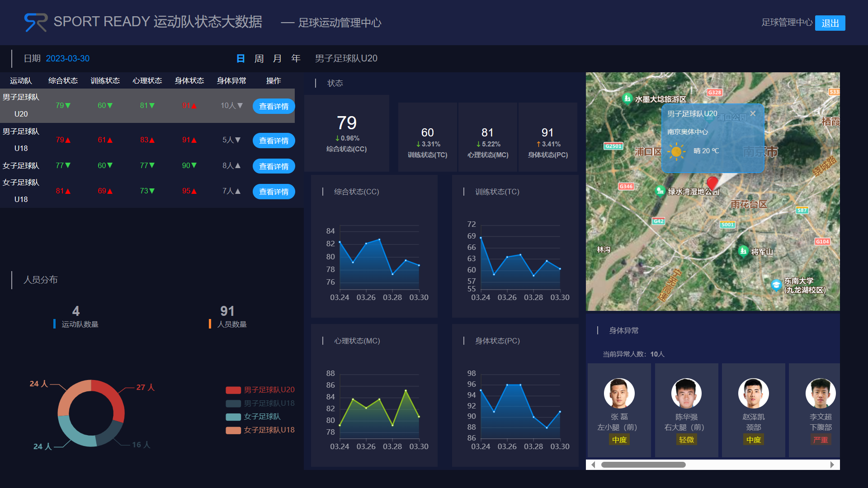Image resolution: width=868 pixels, height=488 pixels.
Task: Click the 轻微 severity tag for 陈华强
Action: click(686, 440)
